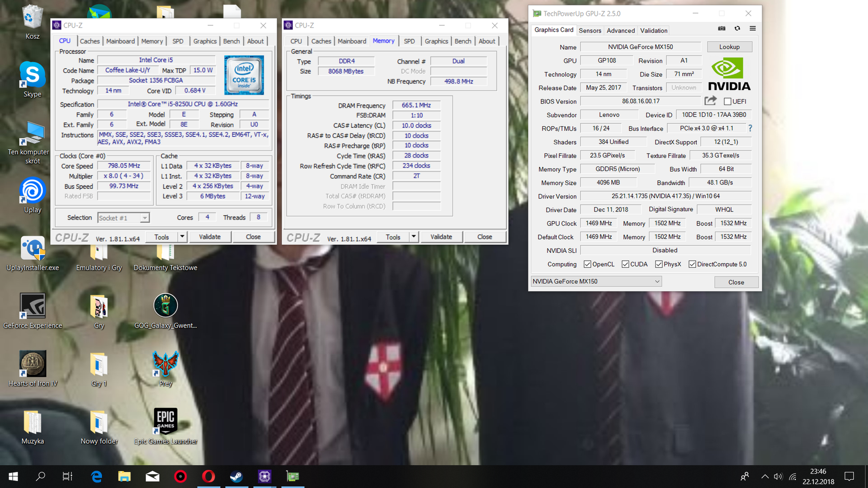The image size is (868, 488).
Task: Switch to Caches tab in left CPU-Z
Action: point(90,41)
